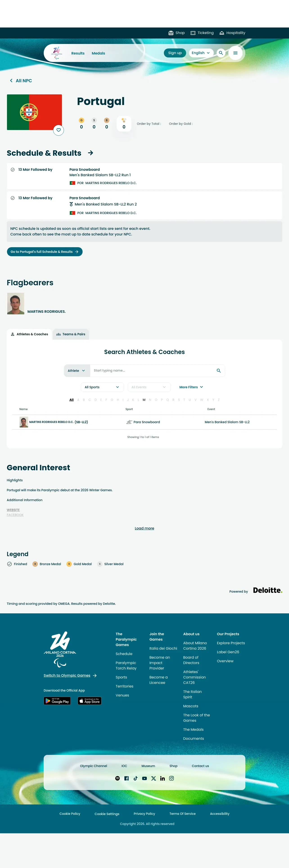Open the TikTok icon in footer
Image resolution: width=289 pixels, height=868 pixels.
135,778
